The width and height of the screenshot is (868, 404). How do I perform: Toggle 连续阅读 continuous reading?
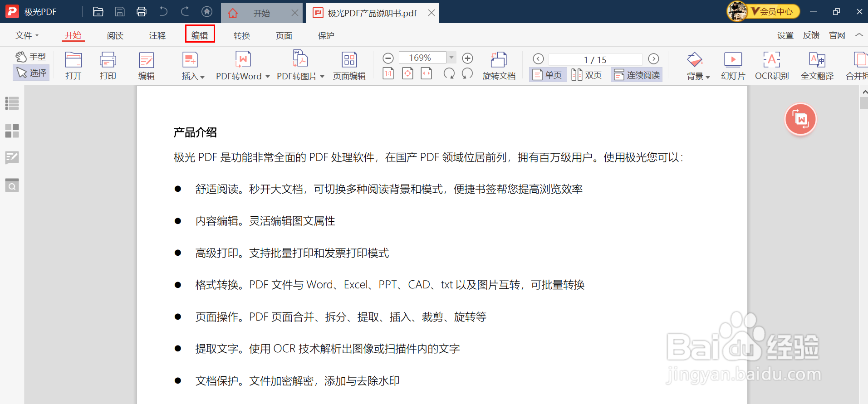(x=637, y=75)
